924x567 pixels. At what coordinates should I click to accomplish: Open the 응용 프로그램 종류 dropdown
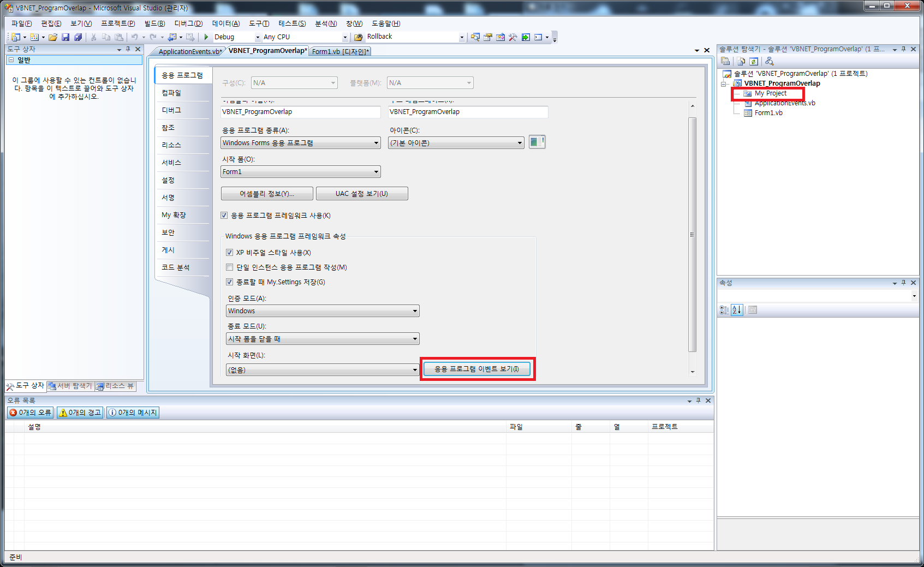301,143
